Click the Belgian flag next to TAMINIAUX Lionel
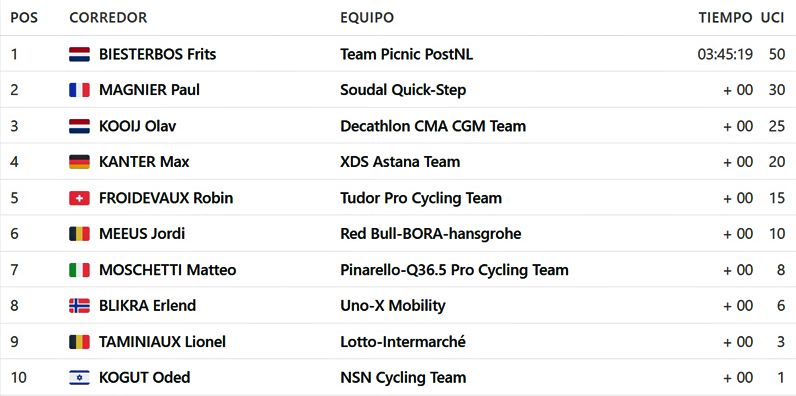 [79, 342]
